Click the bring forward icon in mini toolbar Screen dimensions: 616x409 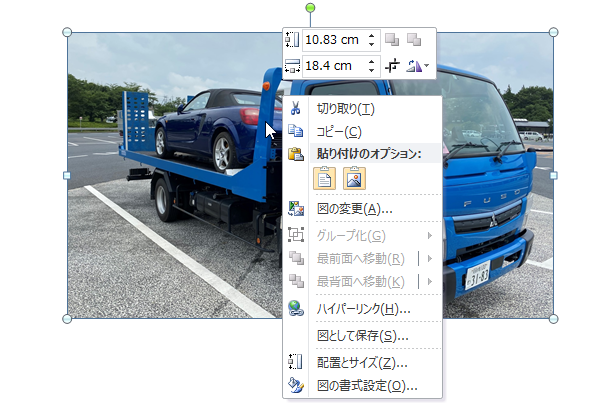[x=393, y=39]
